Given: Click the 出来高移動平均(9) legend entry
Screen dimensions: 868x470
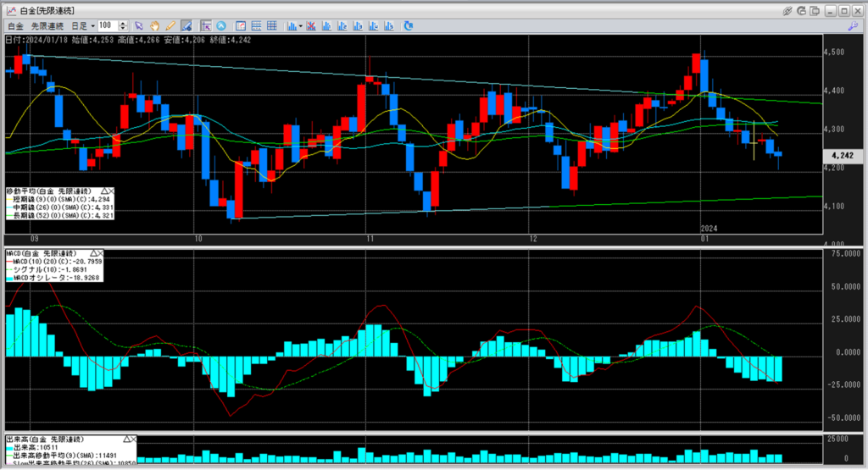Looking at the screenshot, I should pyautogui.click(x=62, y=456).
